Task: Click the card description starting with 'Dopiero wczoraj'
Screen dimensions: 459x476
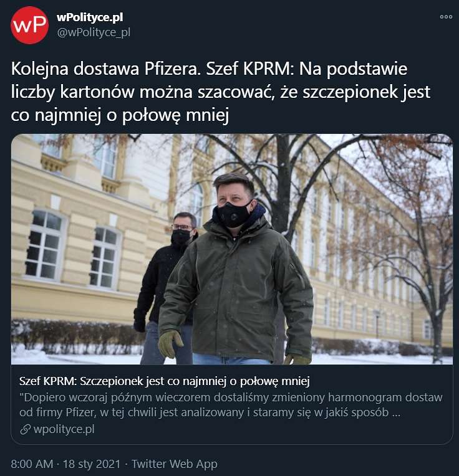Action: [231, 404]
